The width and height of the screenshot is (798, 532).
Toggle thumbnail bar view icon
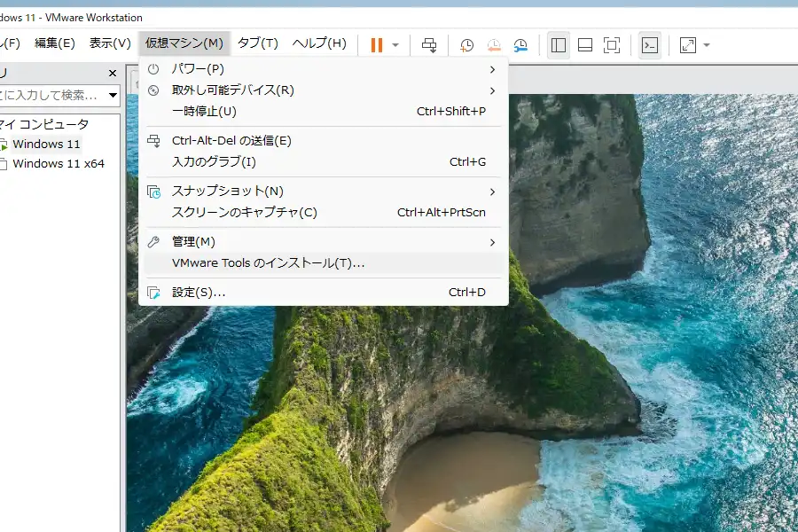pyautogui.click(x=585, y=45)
